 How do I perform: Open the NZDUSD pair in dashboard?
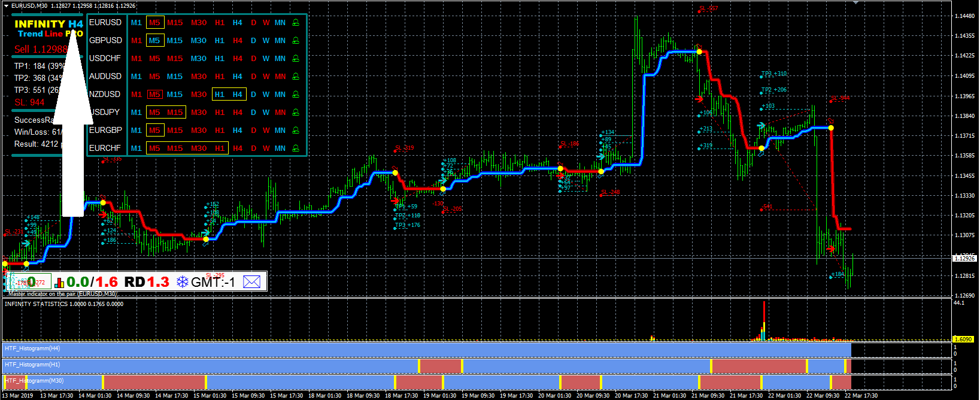(105, 94)
